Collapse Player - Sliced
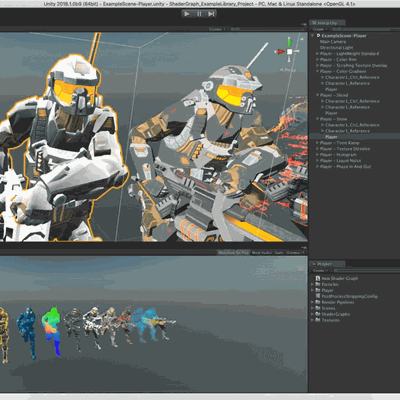Image resolution: width=400 pixels, height=400 pixels. click(318, 95)
